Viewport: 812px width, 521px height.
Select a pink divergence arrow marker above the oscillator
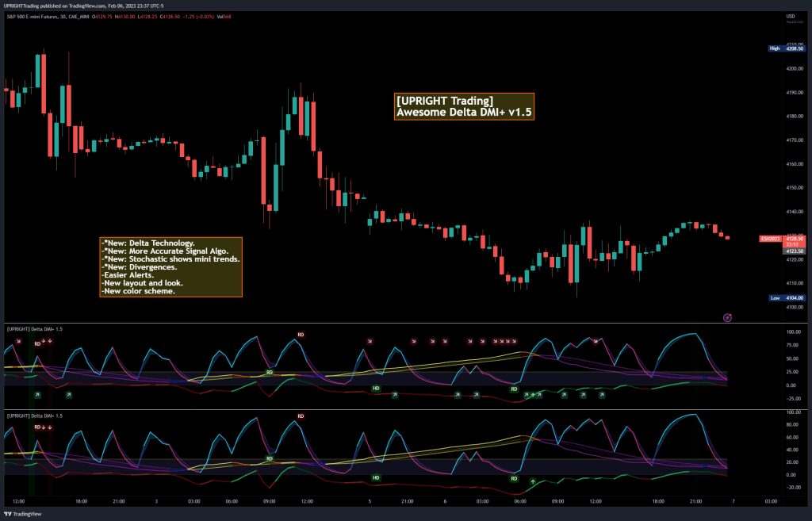point(369,339)
